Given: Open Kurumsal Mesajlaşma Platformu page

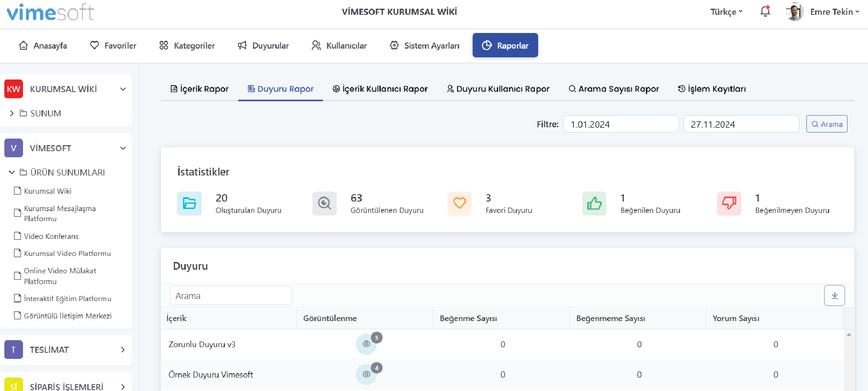Looking at the screenshot, I should point(60,213).
